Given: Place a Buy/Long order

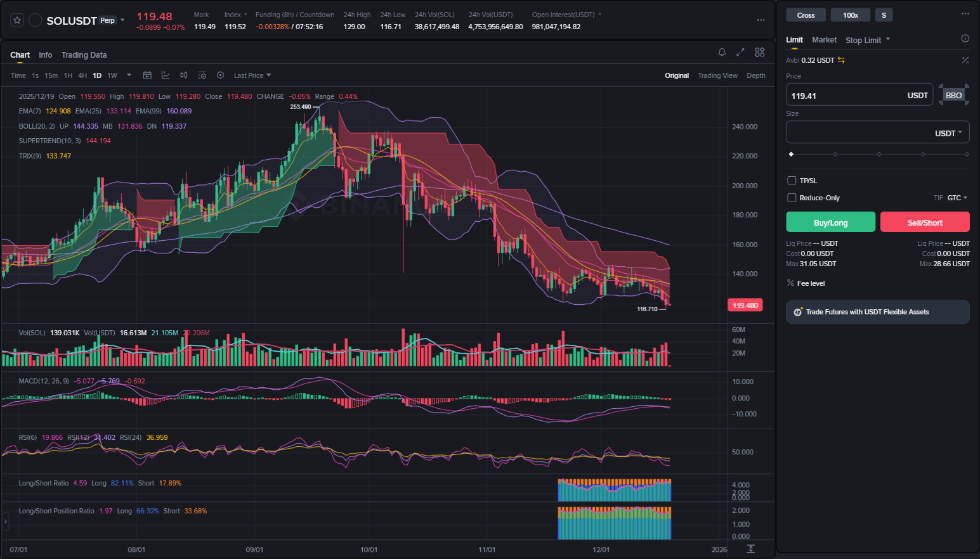Looking at the screenshot, I should pos(831,222).
